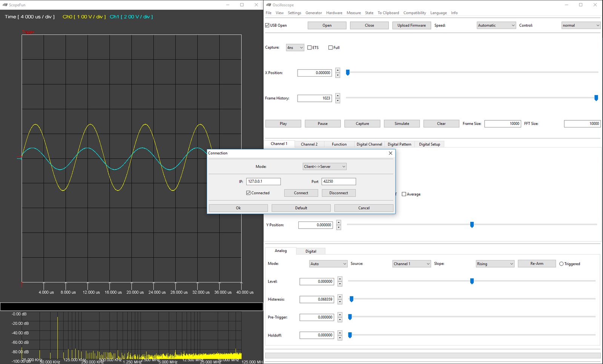
Task: Open the Info menu
Action: point(454,13)
